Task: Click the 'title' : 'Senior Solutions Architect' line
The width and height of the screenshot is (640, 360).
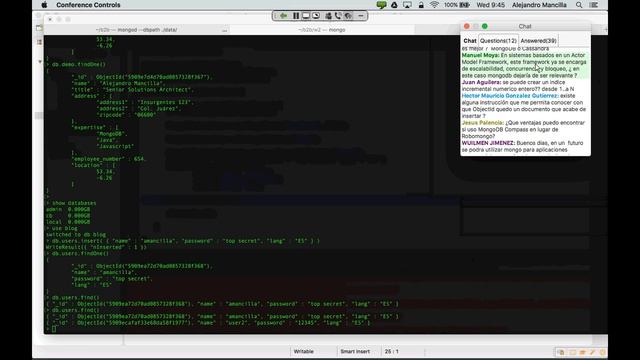Action: pyautogui.click(x=133, y=89)
